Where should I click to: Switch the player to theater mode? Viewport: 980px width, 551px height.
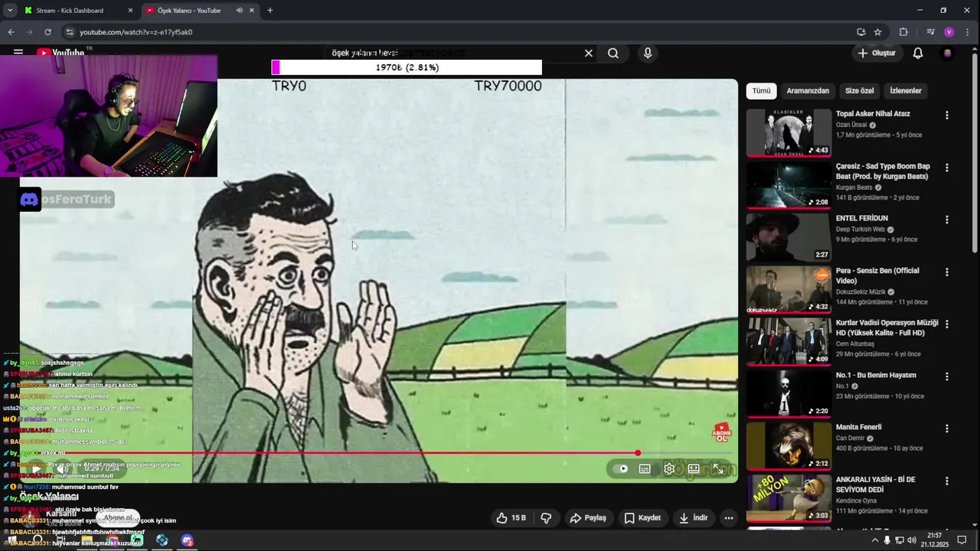(x=694, y=468)
